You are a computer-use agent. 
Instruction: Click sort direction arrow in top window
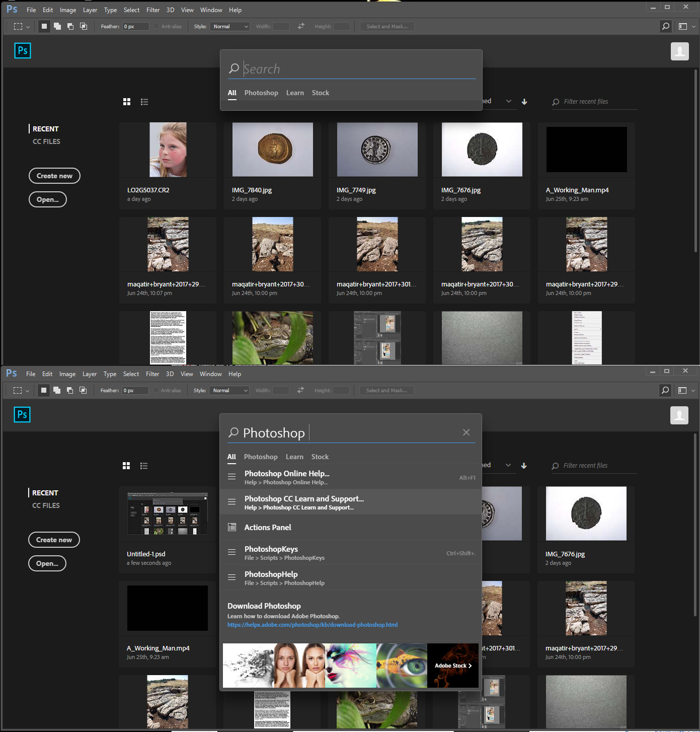coord(524,102)
